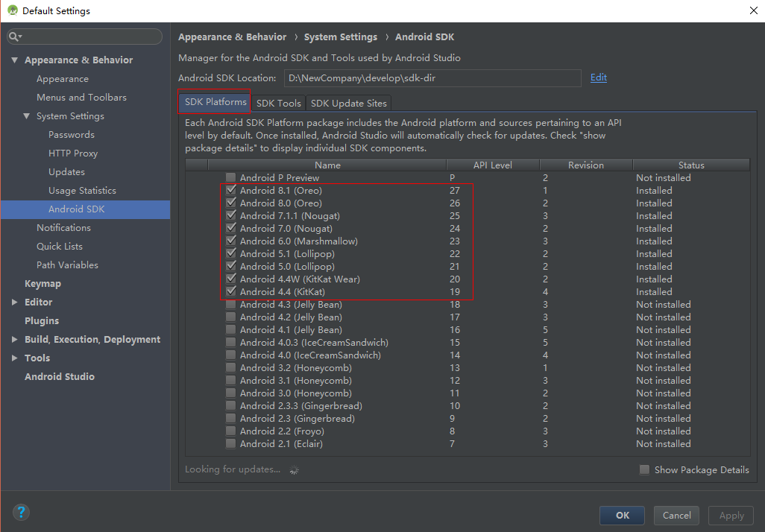Select Android 2.2 (Froyo) row name
Viewport: 765px width, 532px height.
click(x=282, y=431)
